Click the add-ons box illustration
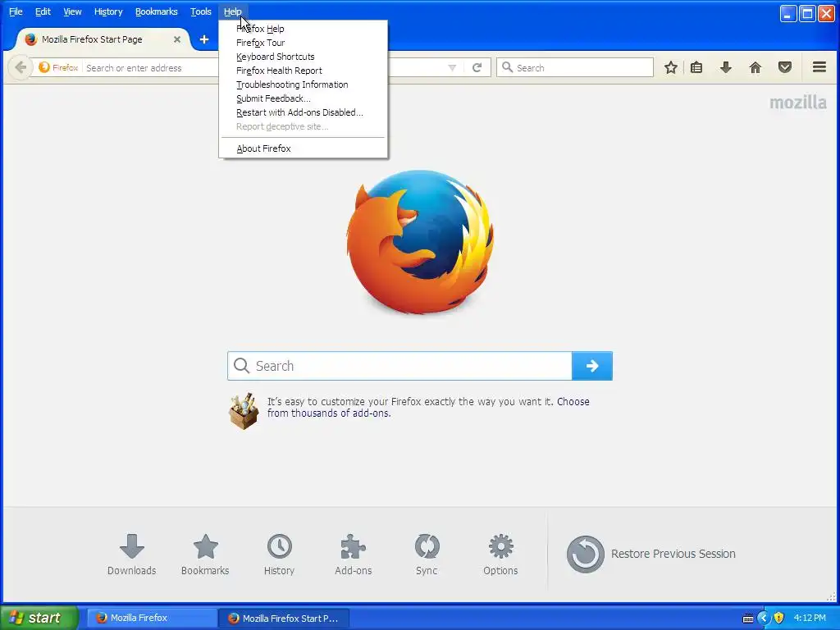This screenshot has width=840, height=630. pos(244,411)
